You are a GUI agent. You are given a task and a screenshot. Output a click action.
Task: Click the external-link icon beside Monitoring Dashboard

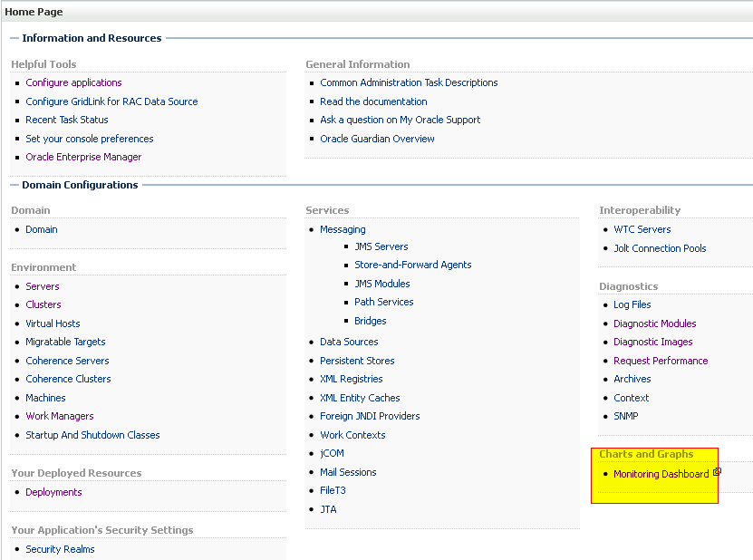point(717,472)
